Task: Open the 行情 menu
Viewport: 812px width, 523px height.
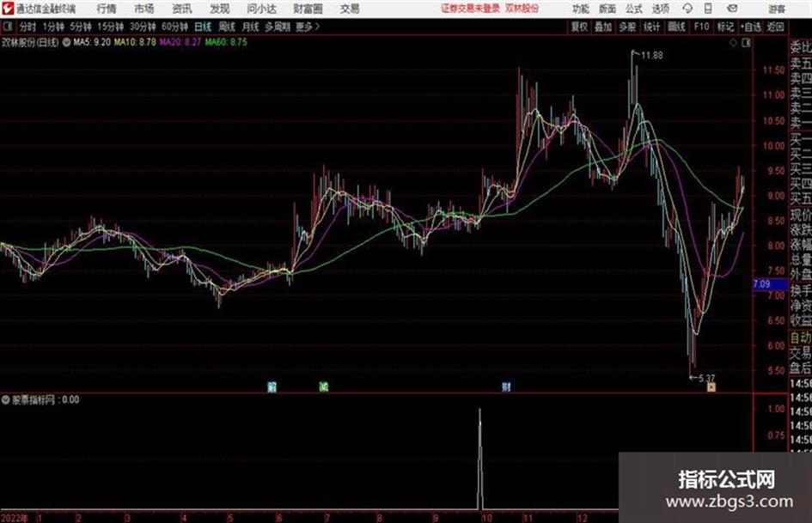Action: [x=107, y=9]
